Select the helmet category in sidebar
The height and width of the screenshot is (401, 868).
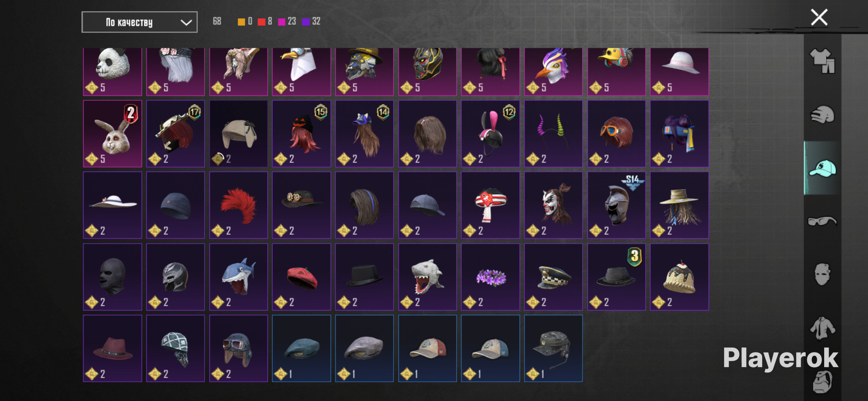click(822, 115)
